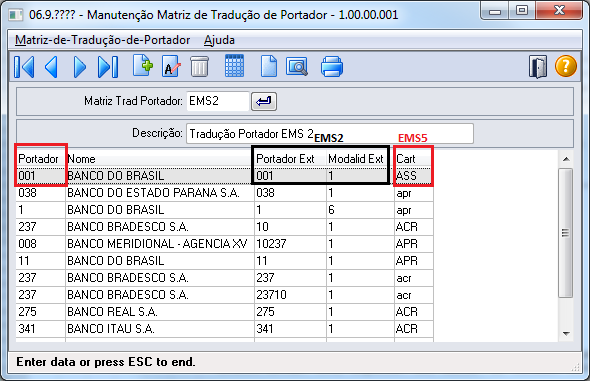Open the blue grid table icon

234,66
